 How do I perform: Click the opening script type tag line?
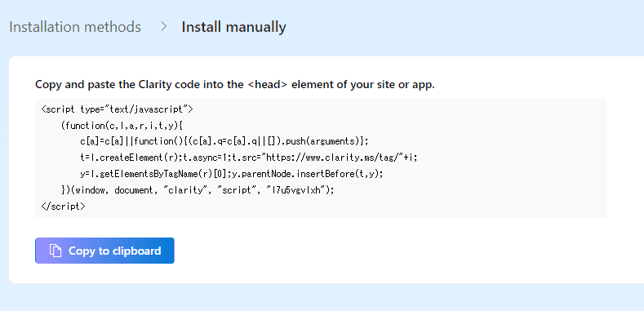(x=117, y=109)
